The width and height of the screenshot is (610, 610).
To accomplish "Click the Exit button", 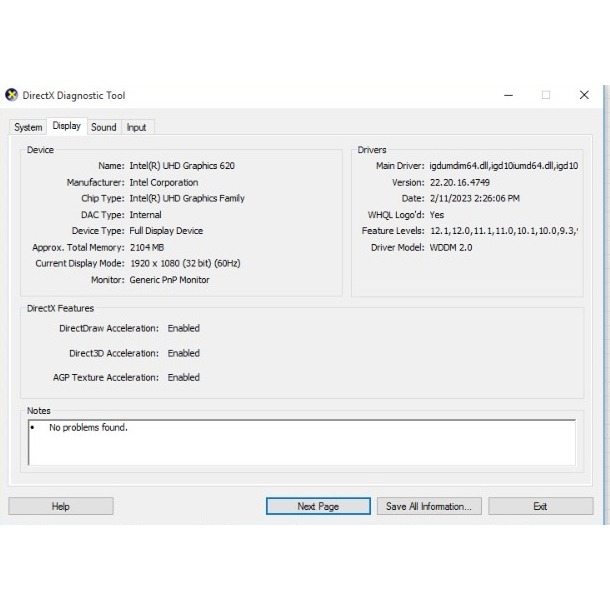I will click(x=541, y=506).
